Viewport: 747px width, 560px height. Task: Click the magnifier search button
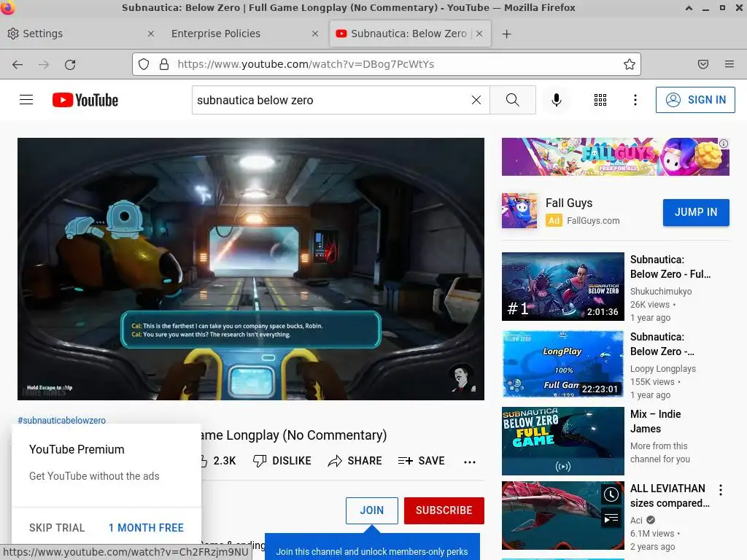(x=513, y=100)
